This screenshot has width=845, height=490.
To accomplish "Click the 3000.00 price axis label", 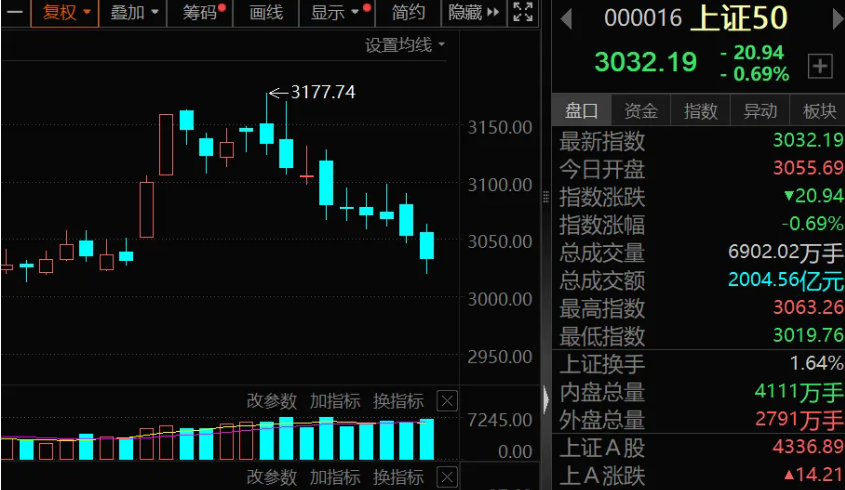I will pos(500,299).
